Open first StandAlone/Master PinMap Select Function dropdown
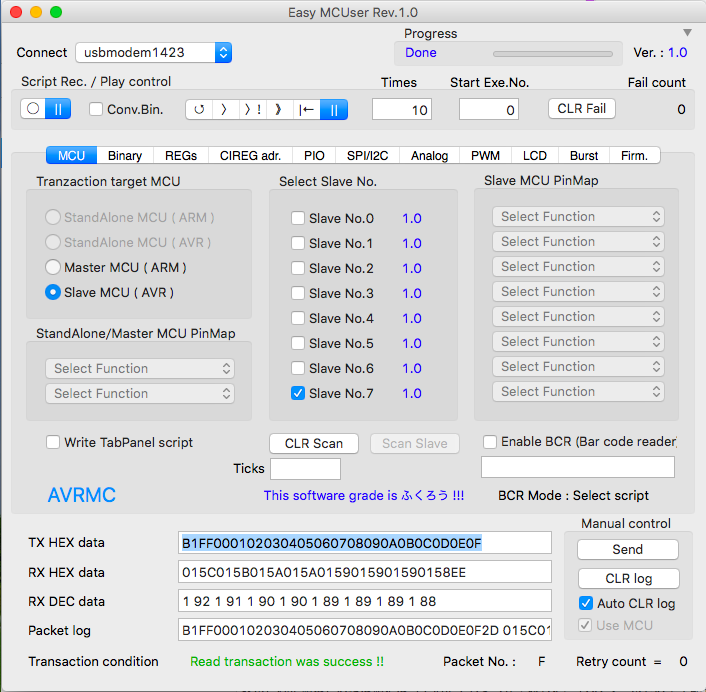706x692 pixels. pyautogui.click(x=140, y=368)
